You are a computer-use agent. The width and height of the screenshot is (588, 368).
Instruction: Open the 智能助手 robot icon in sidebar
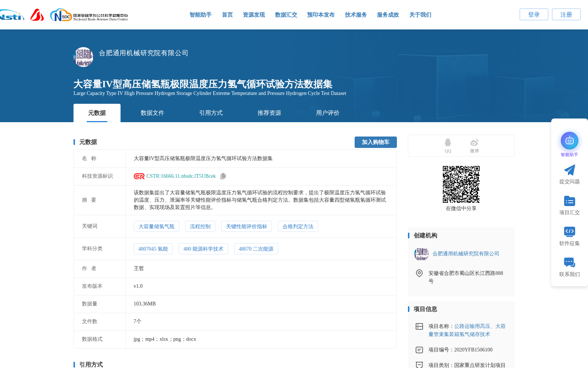tap(569, 141)
